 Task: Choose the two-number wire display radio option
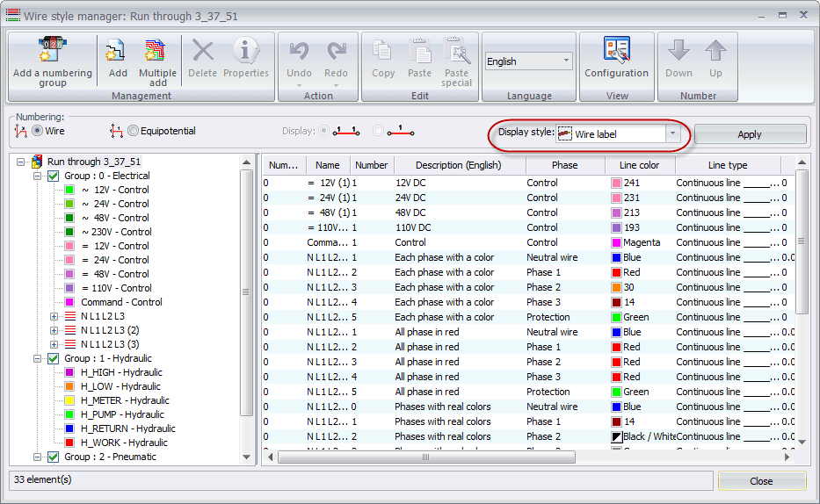click(x=324, y=131)
